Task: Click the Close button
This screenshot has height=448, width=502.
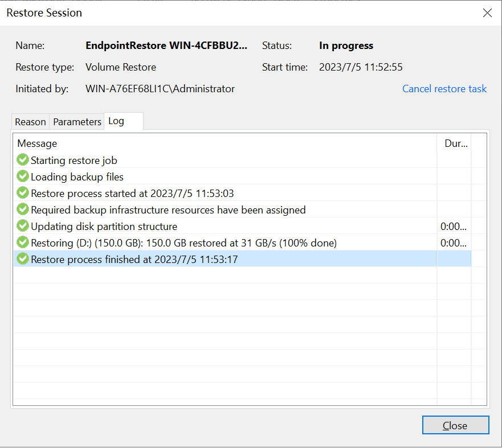Action: pos(456,425)
